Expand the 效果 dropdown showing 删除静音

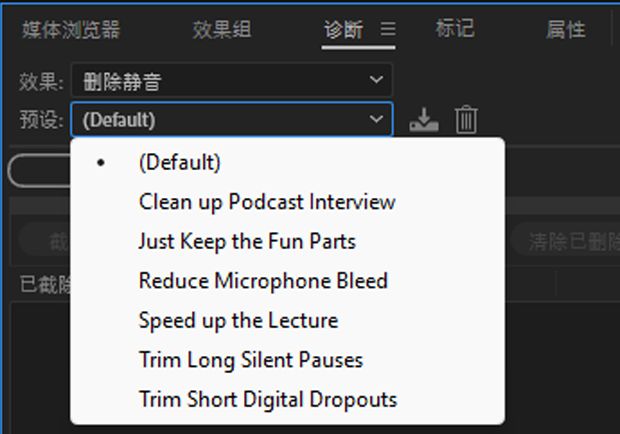tap(232, 81)
